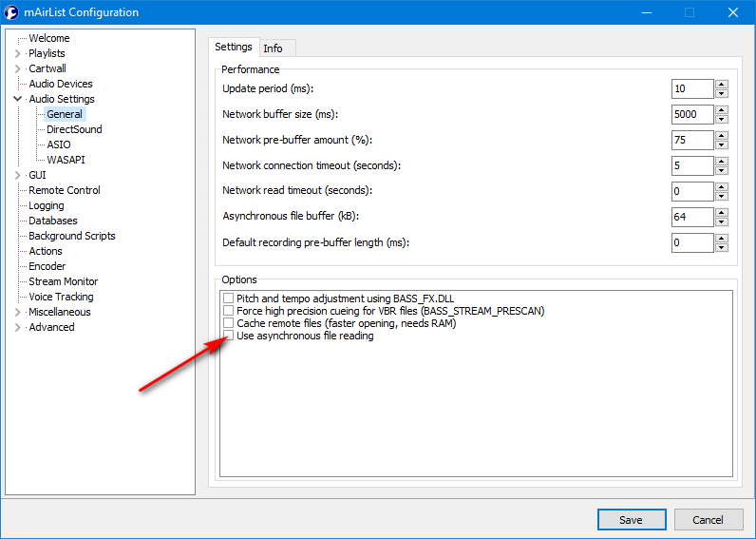
Task: Open Stream Monitor settings page
Action: click(64, 281)
